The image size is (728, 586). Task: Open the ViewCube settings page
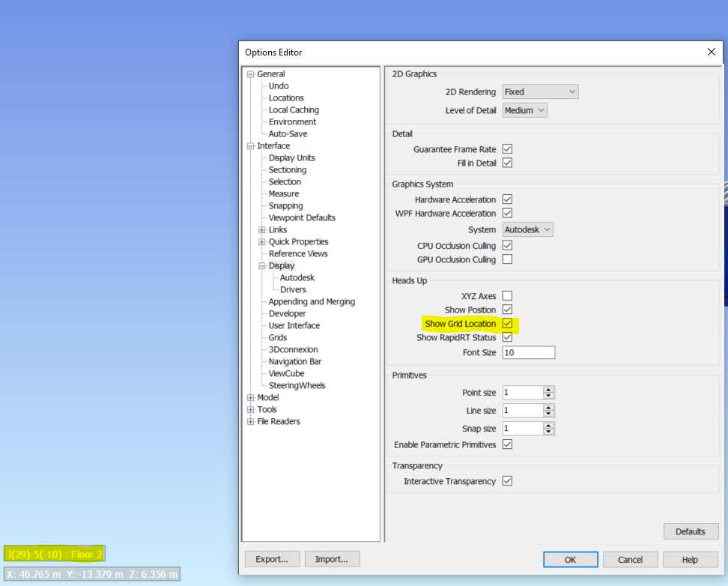click(287, 373)
